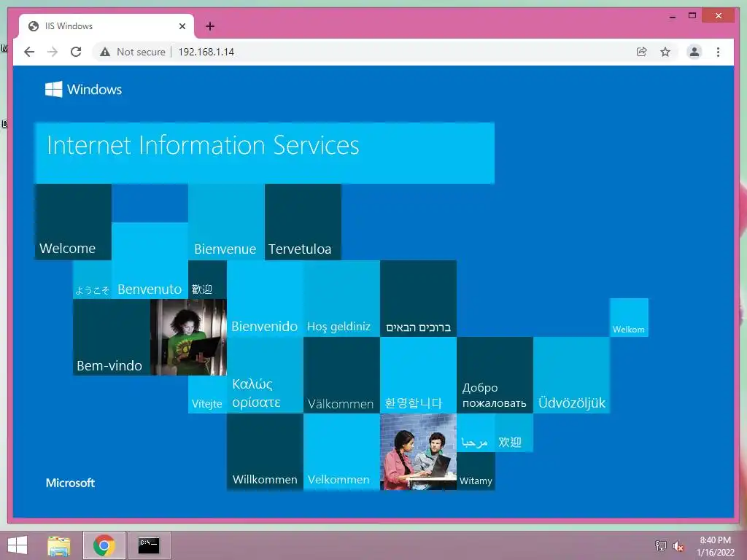
Task: Click the Internet Information Services banner
Action: (x=264, y=153)
